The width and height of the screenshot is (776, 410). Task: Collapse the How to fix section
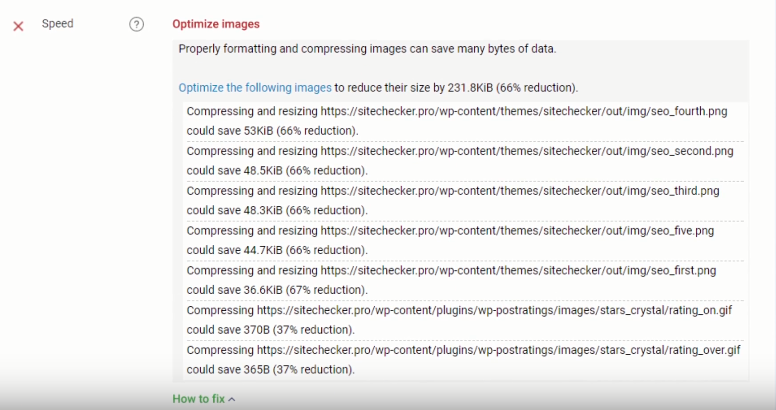coord(203,399)
